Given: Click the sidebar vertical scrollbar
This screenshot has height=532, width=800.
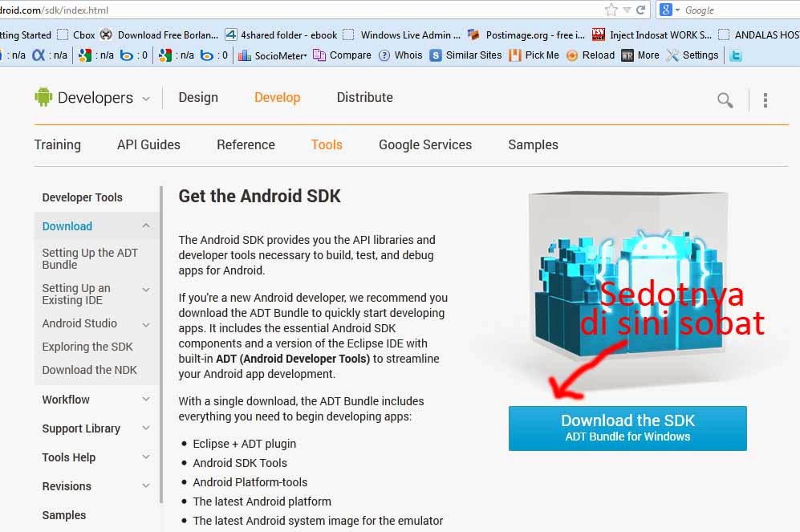Looking at the screenshot, I should pyautogui.click(x=161, y=345).
